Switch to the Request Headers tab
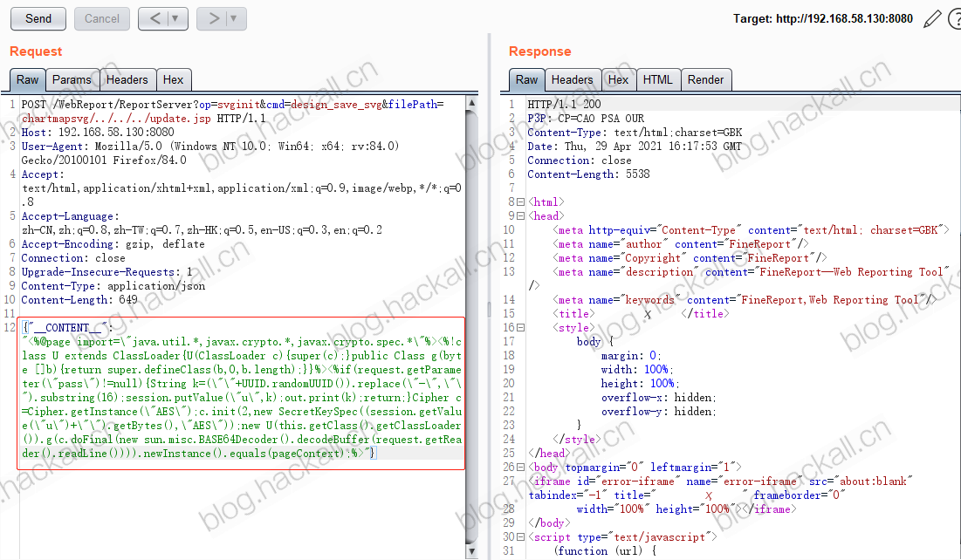 tap(127, 79)
